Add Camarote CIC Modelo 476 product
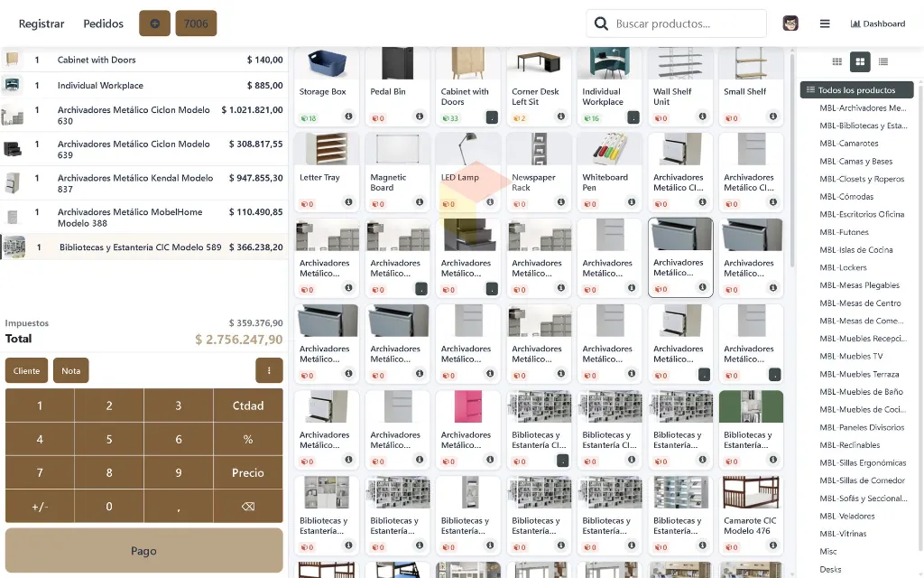The height and width of the screenshot is (578, 924). click(x=751, y=515)
